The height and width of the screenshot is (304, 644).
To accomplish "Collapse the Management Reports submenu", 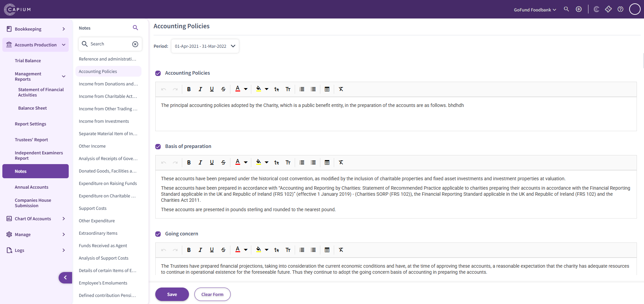I will coord(64,76).
